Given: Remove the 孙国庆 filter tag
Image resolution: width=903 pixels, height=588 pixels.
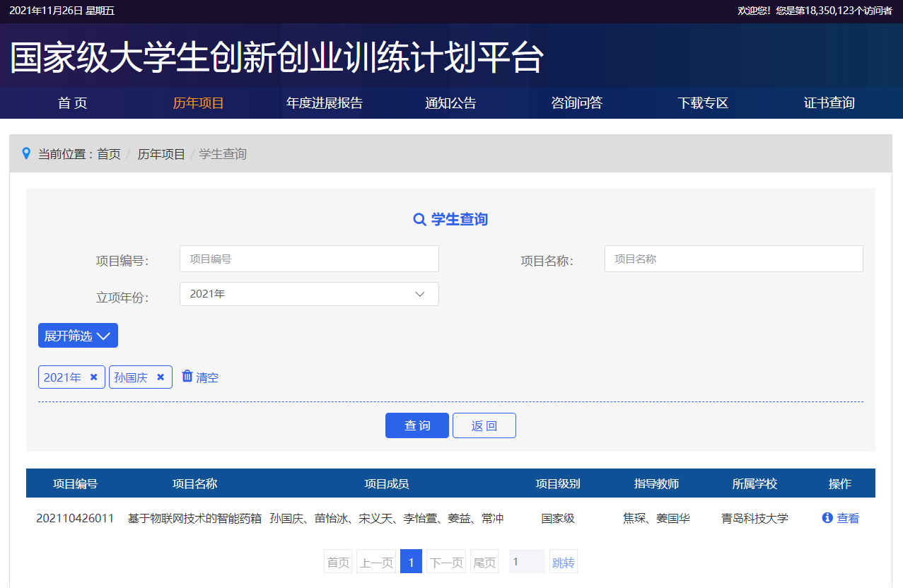Looking at the screenshot, I should click(x=161, y=377).
